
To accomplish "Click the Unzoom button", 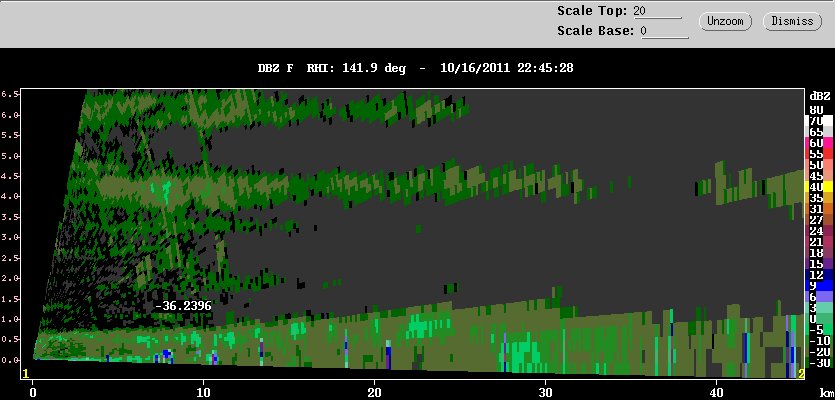I will pos(725,21).
